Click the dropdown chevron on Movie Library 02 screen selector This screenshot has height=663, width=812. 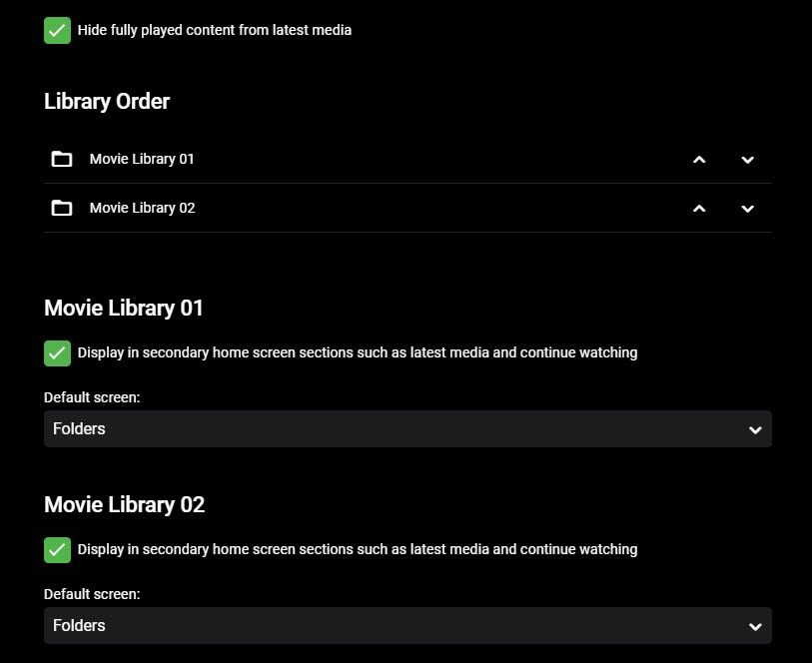[x=755, y=625]
